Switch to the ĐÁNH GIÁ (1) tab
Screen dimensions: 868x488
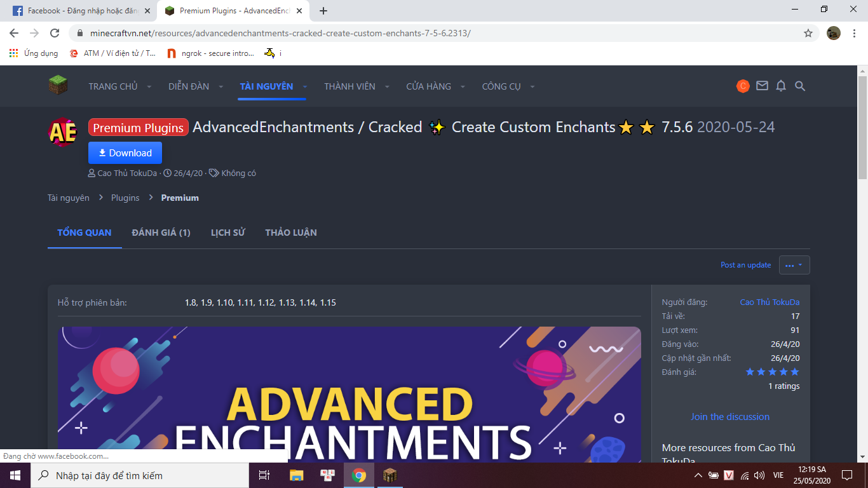point(161,233)
